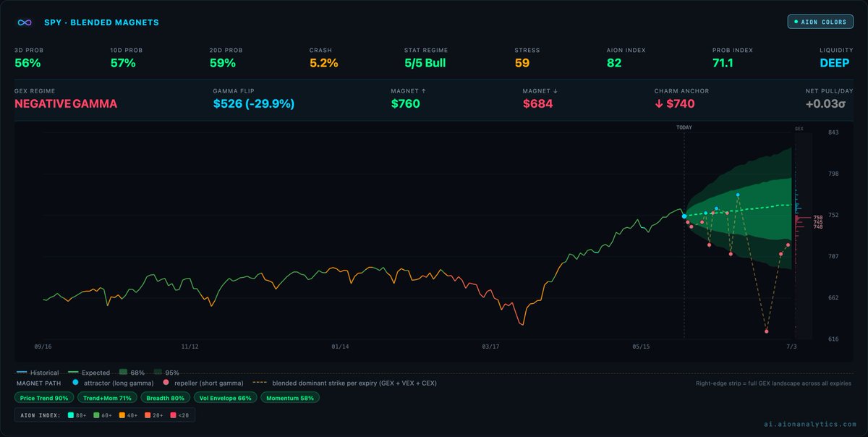The image size is (868, 437).
Task: Click the 3D PROB 56% value
Action: coord(27,63)
